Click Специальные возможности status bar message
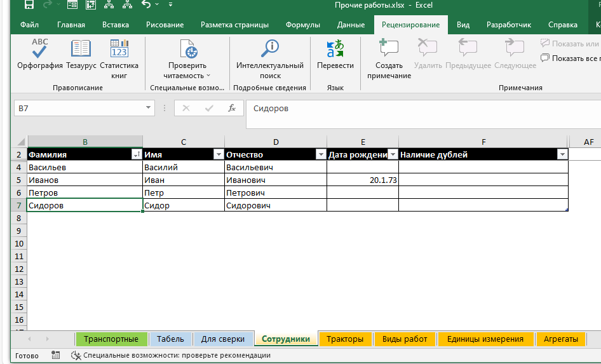The width and height of the screenshot is (601, 364). click(171, 355)
